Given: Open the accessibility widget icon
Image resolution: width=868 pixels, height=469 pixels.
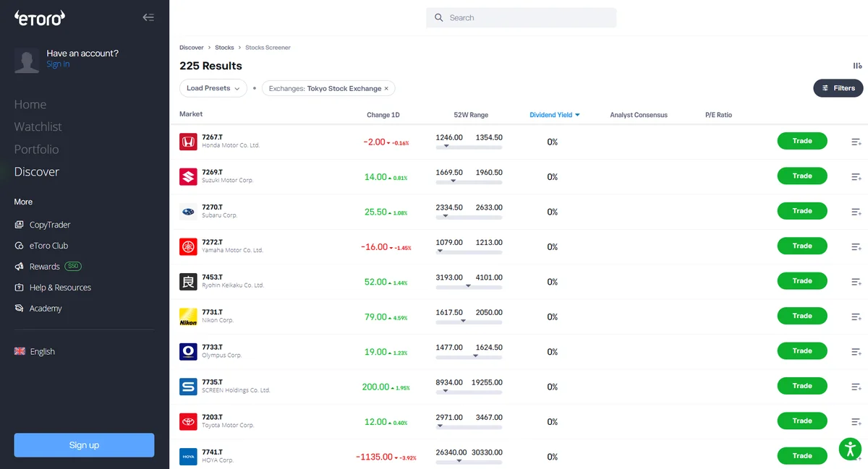Looking at the screenshot, I should (x=851, y=449).
